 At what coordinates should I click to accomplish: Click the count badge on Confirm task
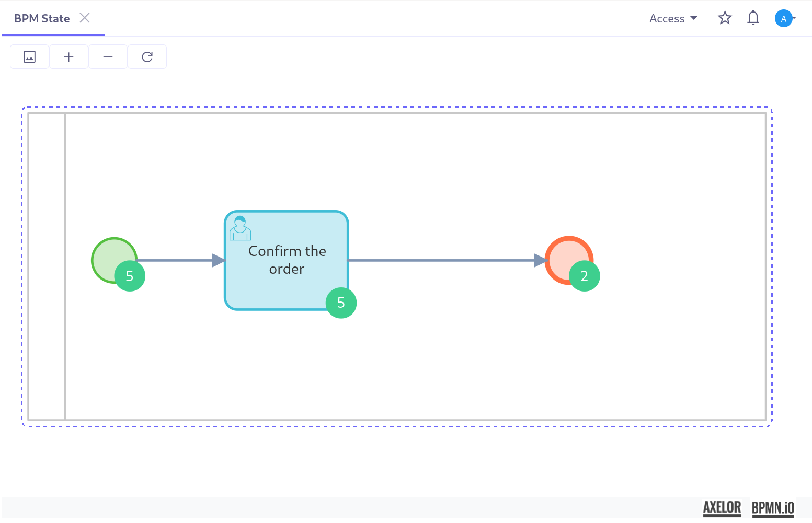[341, 303]
